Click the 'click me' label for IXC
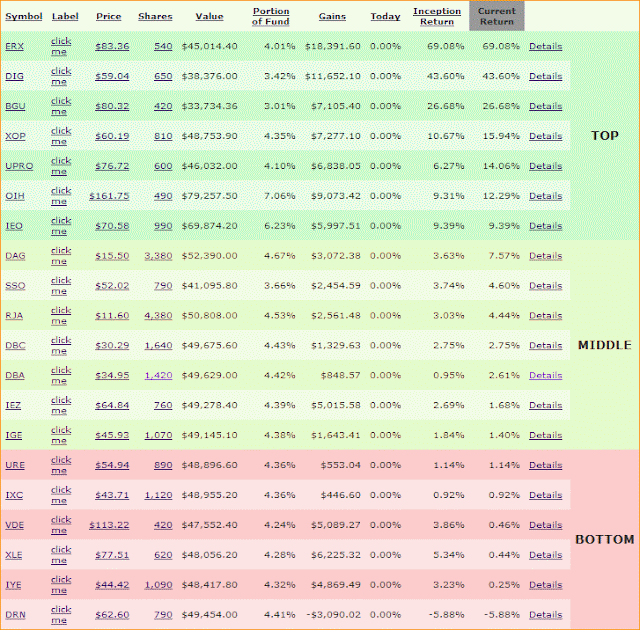 tap(61, 495)
